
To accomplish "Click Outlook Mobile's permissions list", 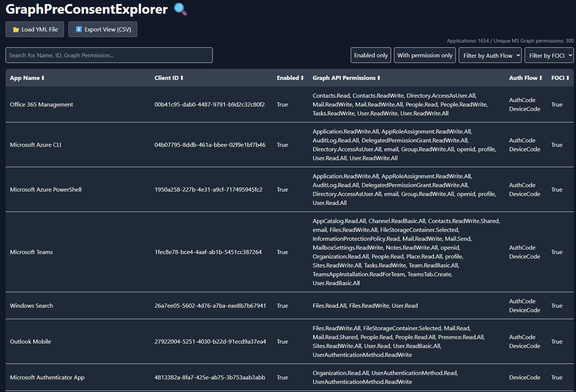I will [x=399, y=342].
